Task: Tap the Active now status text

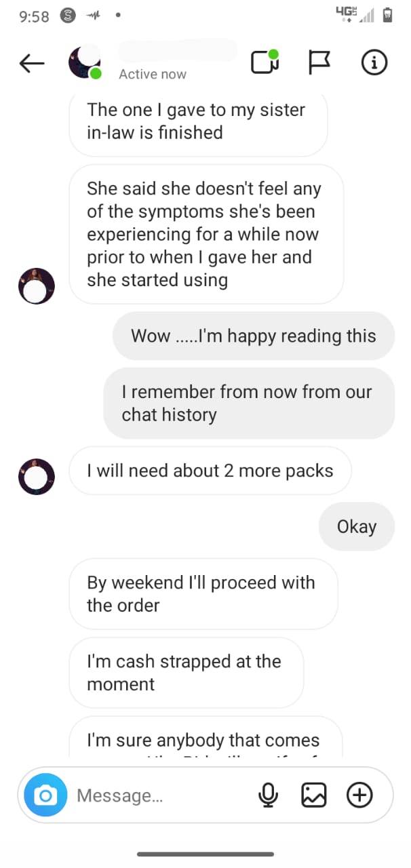Action: [153, 75]
